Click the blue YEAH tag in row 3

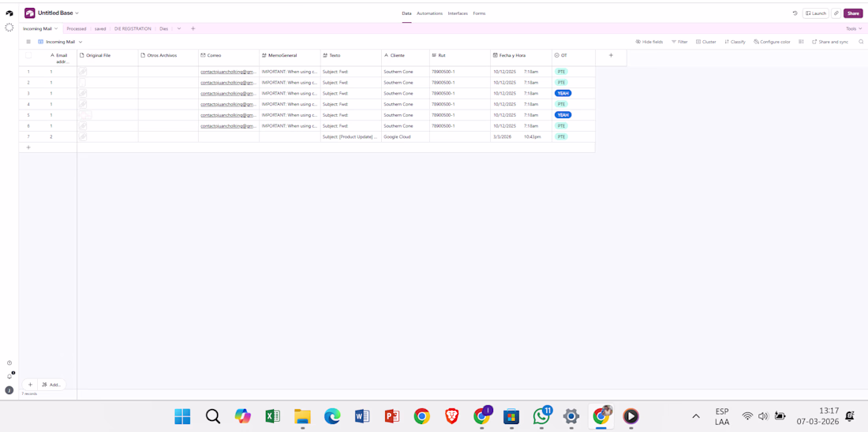pyautogui.click(x=563, y=93)
